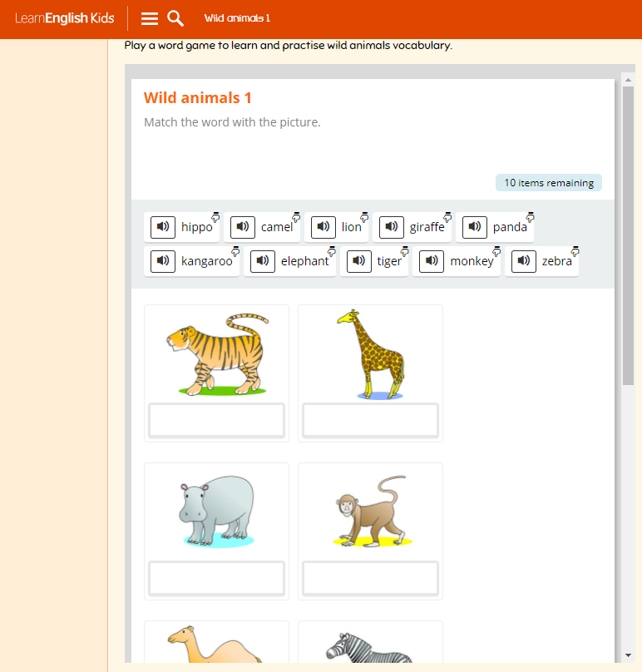
Task: Select the word lion
Action: 352,227
